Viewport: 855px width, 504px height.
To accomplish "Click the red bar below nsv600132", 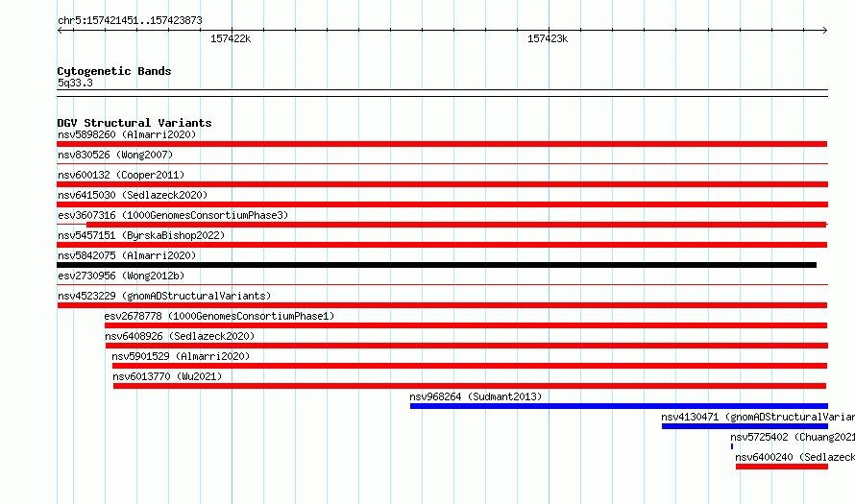I will click(x=442, y=184).
